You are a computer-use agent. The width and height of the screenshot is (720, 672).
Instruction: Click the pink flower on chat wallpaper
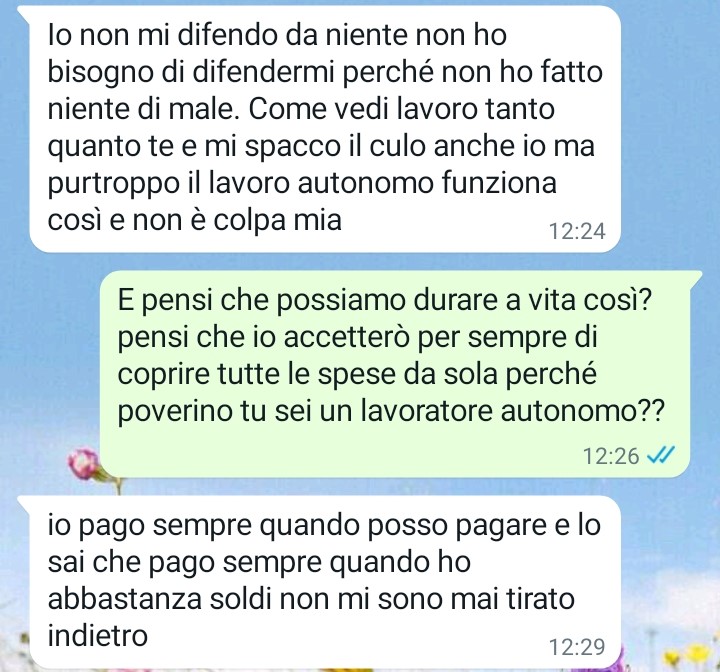(x=84, y=464)
